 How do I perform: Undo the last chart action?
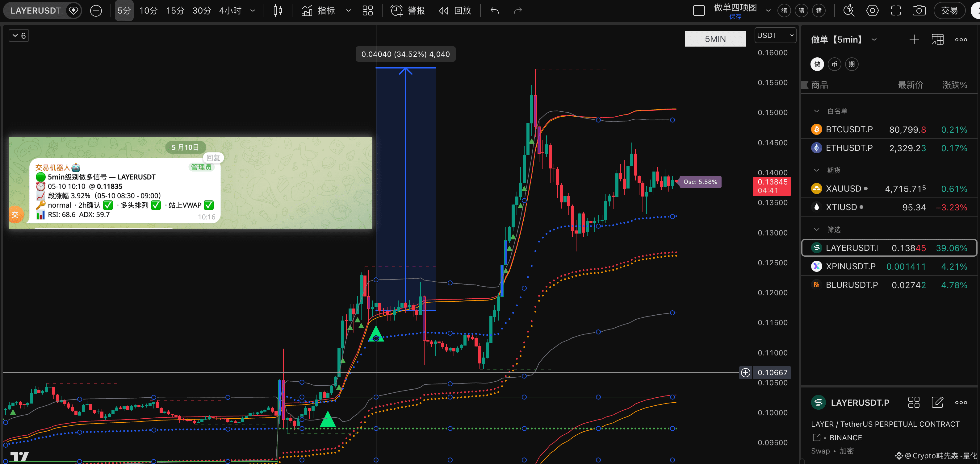tap(495, 10)
